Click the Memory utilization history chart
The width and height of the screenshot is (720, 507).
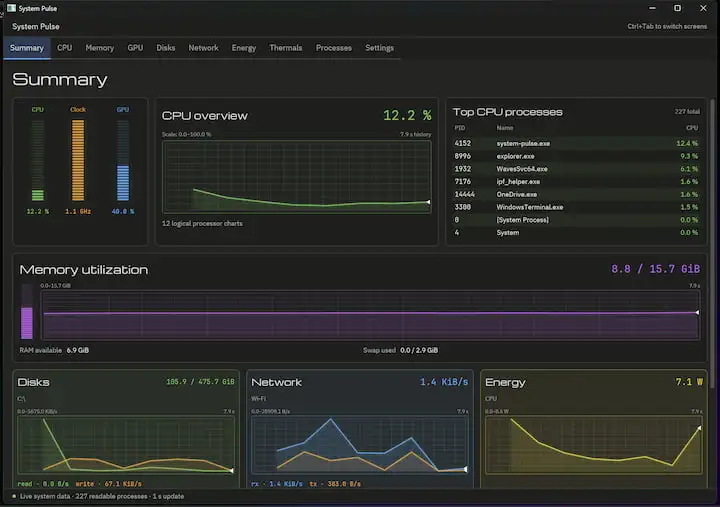point(371,315)
